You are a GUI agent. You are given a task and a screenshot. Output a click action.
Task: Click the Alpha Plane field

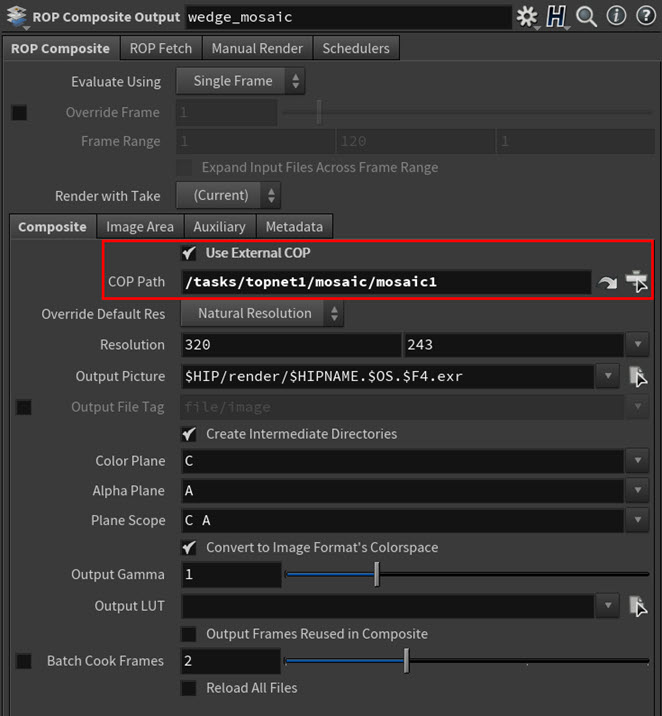(403, 490)
